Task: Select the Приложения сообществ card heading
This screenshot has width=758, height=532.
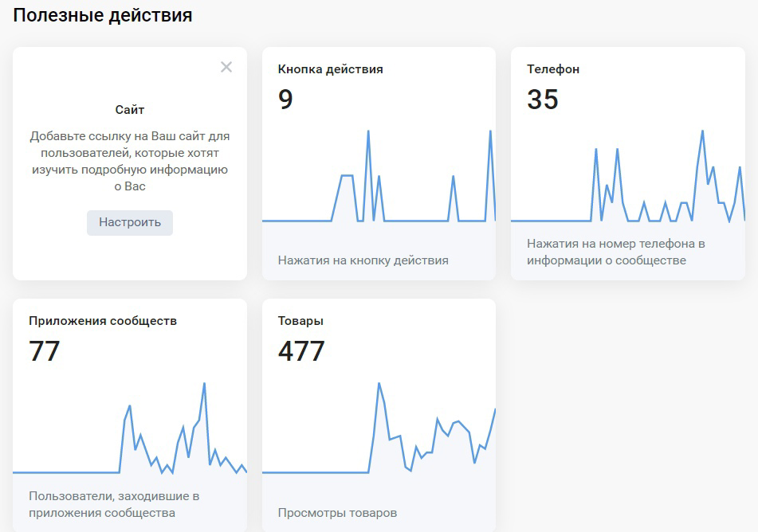Action: click(103, 321)
